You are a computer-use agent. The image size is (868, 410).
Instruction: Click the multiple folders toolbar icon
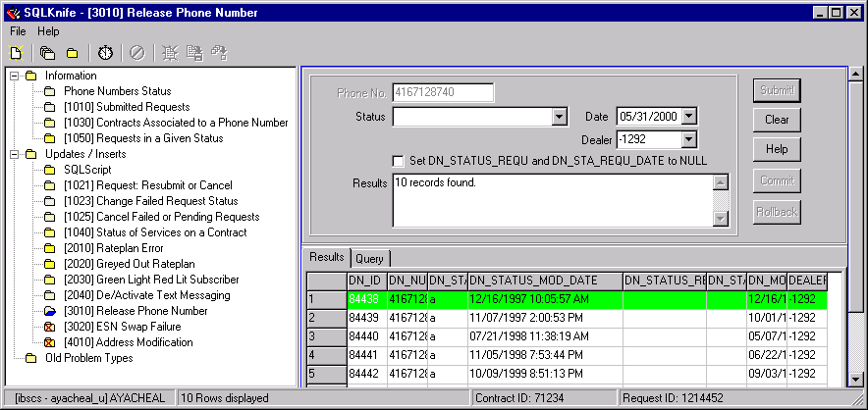[48, 53]
